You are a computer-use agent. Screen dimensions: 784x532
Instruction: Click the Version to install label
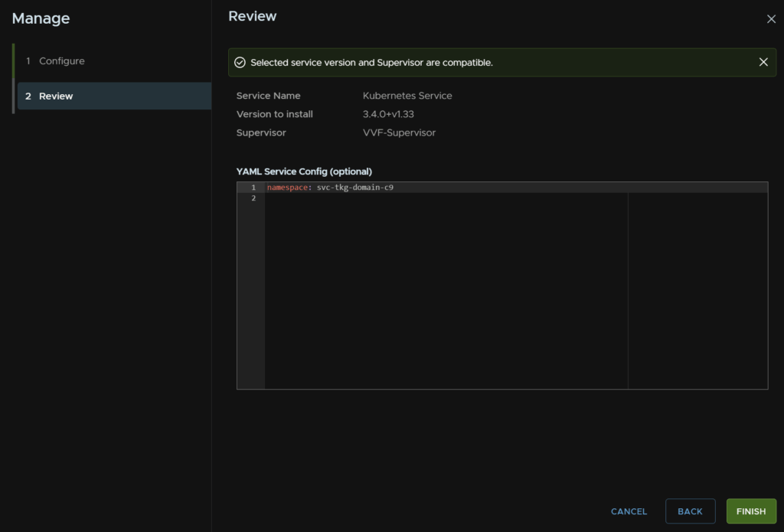pyautogui.click(x=275, y=114)
